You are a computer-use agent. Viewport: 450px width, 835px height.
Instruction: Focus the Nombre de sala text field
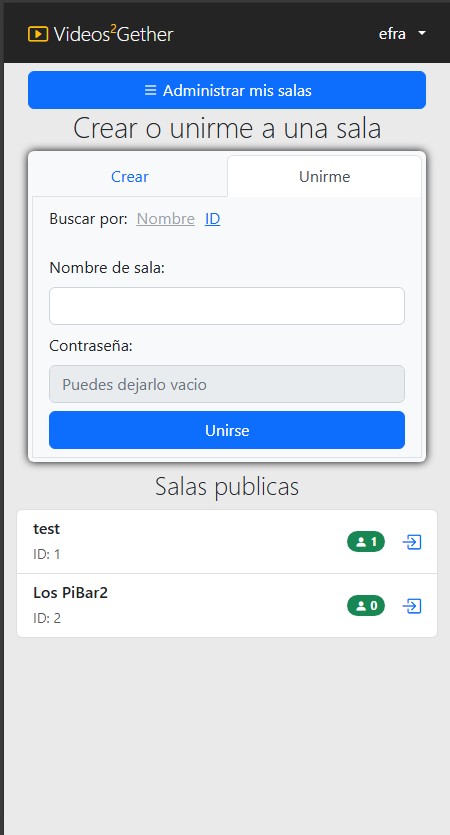point(227,306)
